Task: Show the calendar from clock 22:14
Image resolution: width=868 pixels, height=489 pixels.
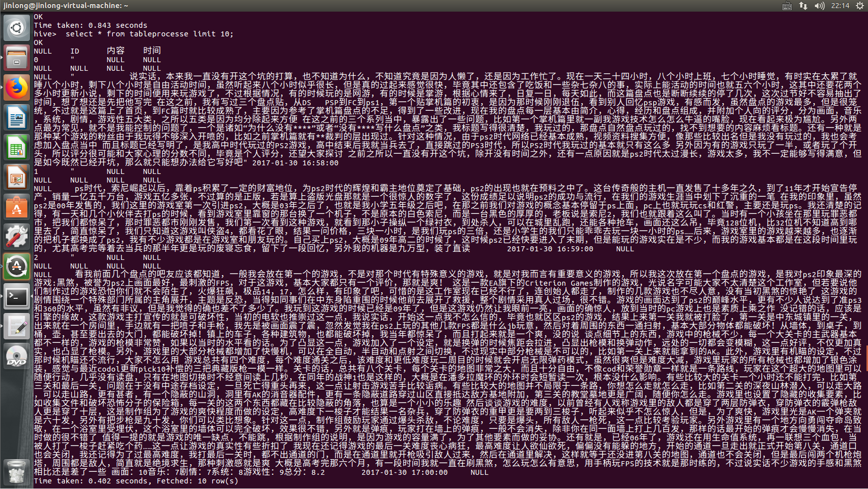Action: click(840, 6)
